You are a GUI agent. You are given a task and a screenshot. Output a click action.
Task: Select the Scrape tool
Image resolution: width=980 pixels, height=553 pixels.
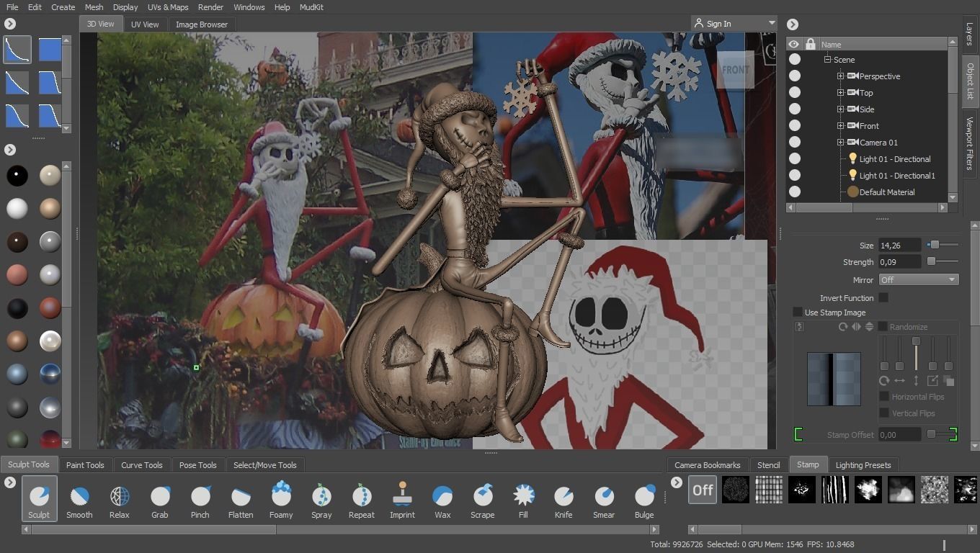point(483,499)
